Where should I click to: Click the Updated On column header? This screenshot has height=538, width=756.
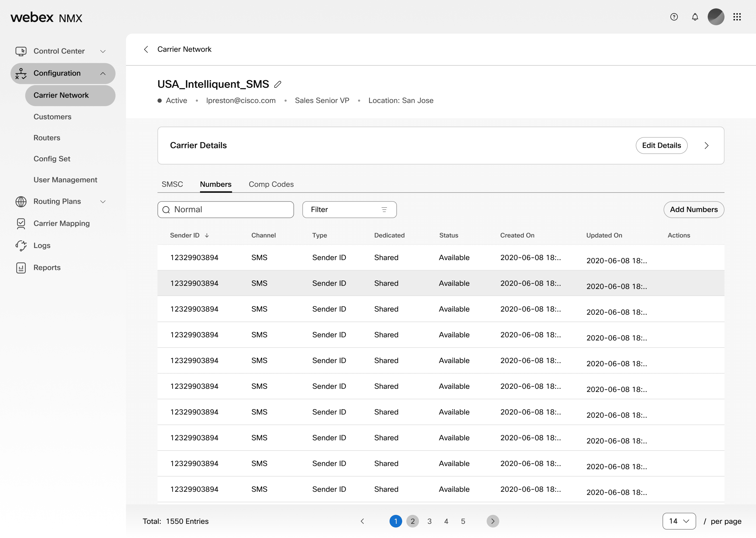coord(604,235)
